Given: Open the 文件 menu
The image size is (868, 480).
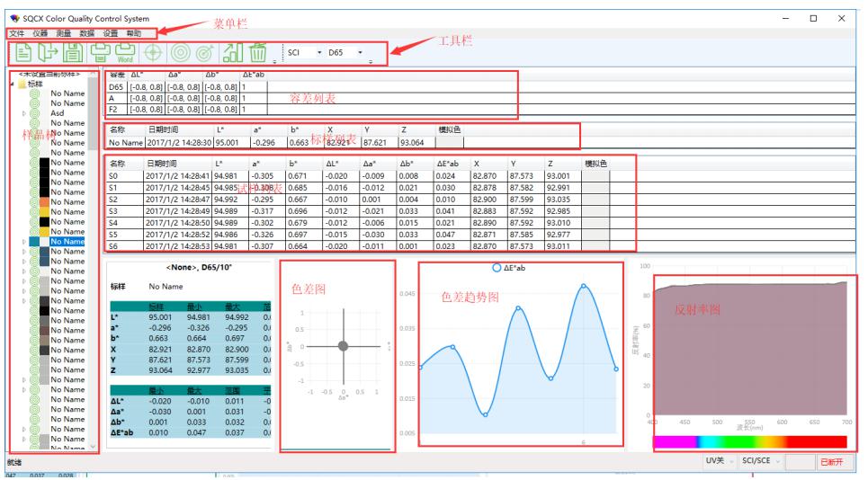Looking at the screenshot, I should coord(16,32).
